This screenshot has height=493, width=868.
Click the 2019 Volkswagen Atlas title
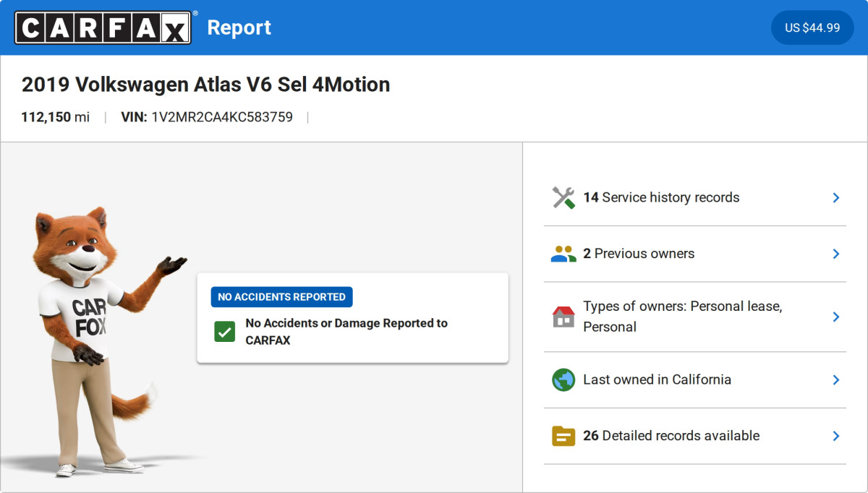(x=205, y=85)
